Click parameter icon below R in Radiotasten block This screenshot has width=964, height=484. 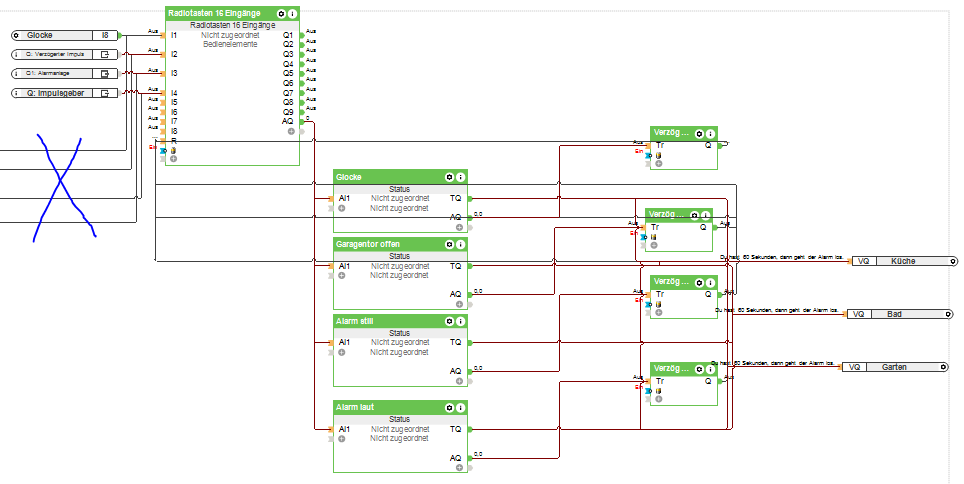[173, 150]
